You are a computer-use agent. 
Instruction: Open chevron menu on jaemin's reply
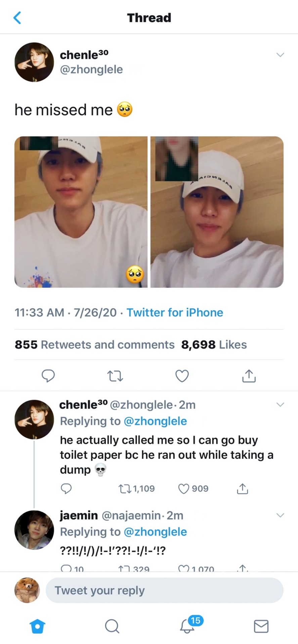coord(280,515)
